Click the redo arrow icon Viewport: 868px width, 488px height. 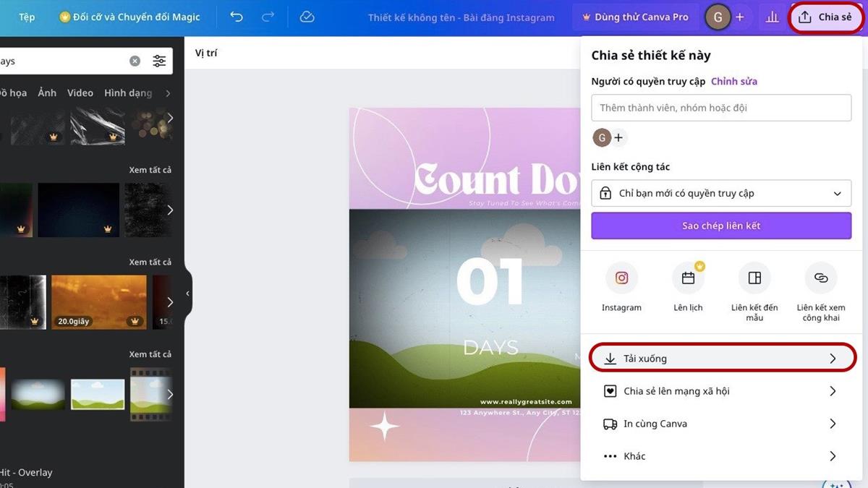(268, 17)
